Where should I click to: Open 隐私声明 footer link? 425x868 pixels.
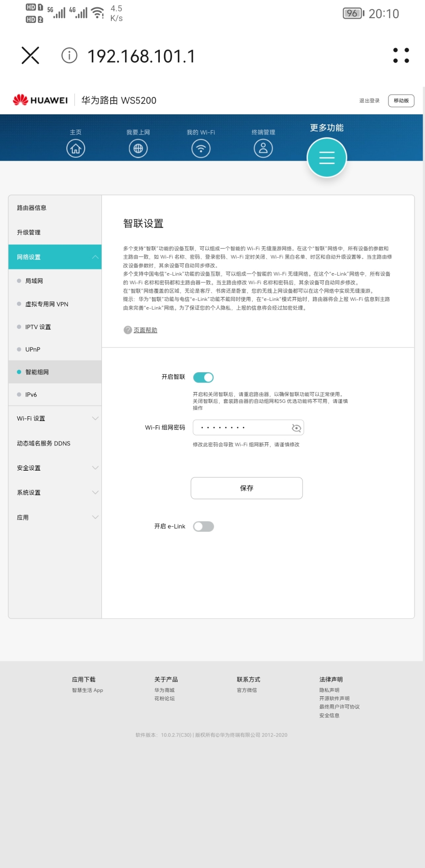coord(329,690)
